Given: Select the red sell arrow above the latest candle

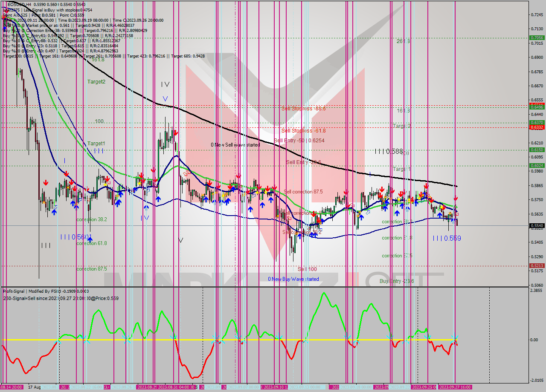Looking at the screenshot, I should click(x=455, y=199).
